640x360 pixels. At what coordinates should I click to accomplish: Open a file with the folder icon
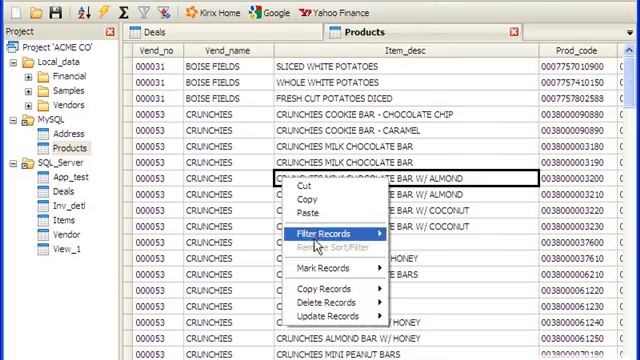coord(36,13)
